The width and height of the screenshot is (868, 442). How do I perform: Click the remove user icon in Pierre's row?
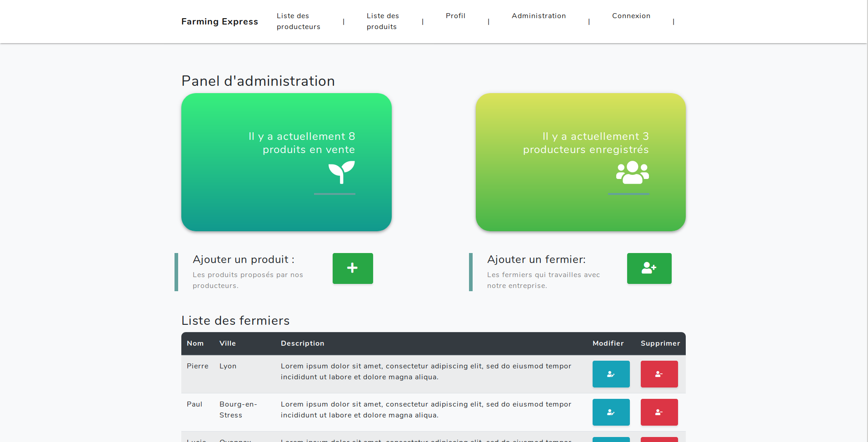[659, 374]
